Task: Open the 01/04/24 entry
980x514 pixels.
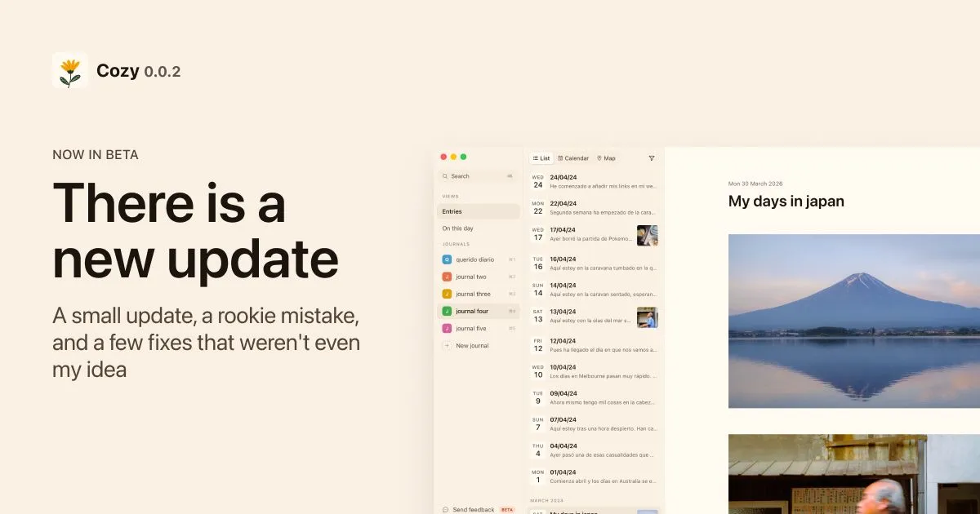Action: pyautogui.click(x=594, y=476)
